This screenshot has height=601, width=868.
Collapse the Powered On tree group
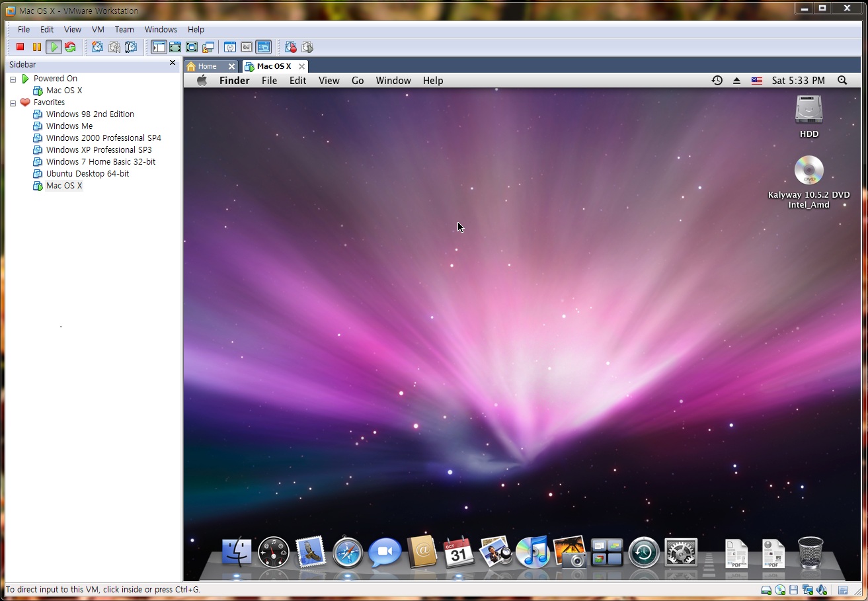point(13,79)
